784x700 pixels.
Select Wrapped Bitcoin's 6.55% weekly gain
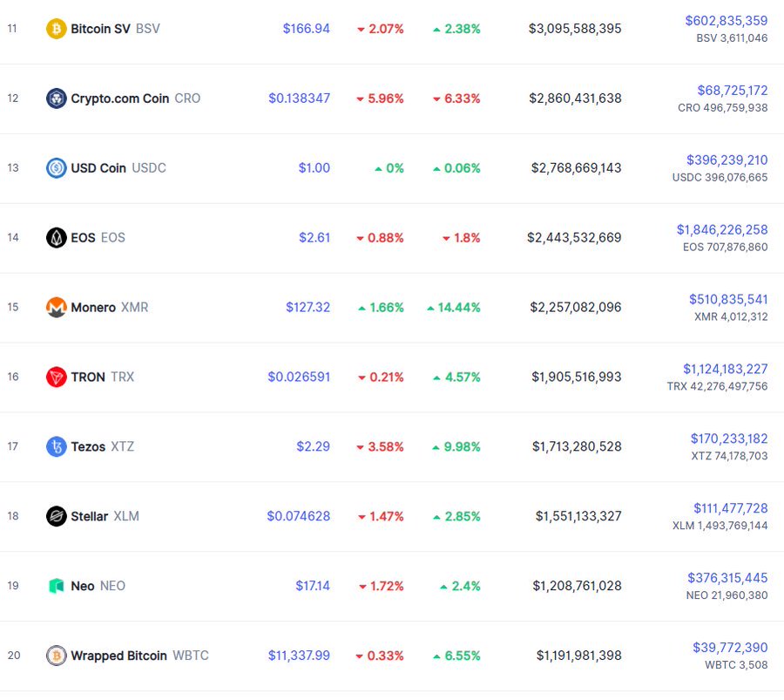tap(456, 655)
